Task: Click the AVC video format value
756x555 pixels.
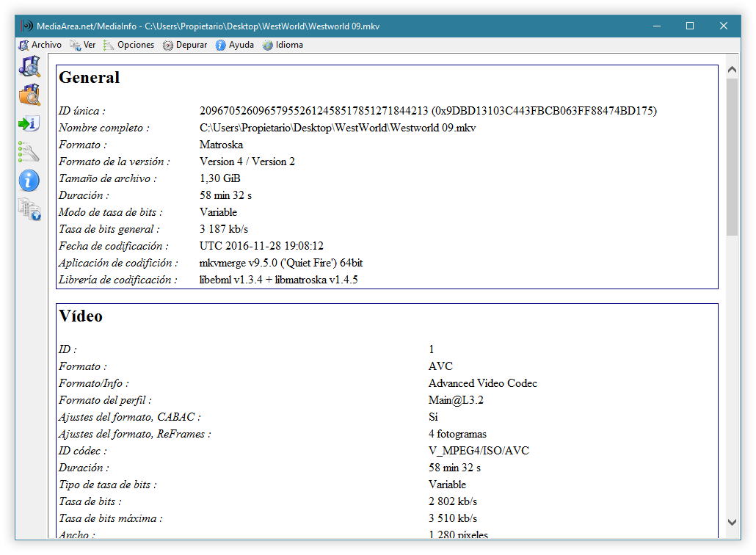Action: [x=440, y=366]
